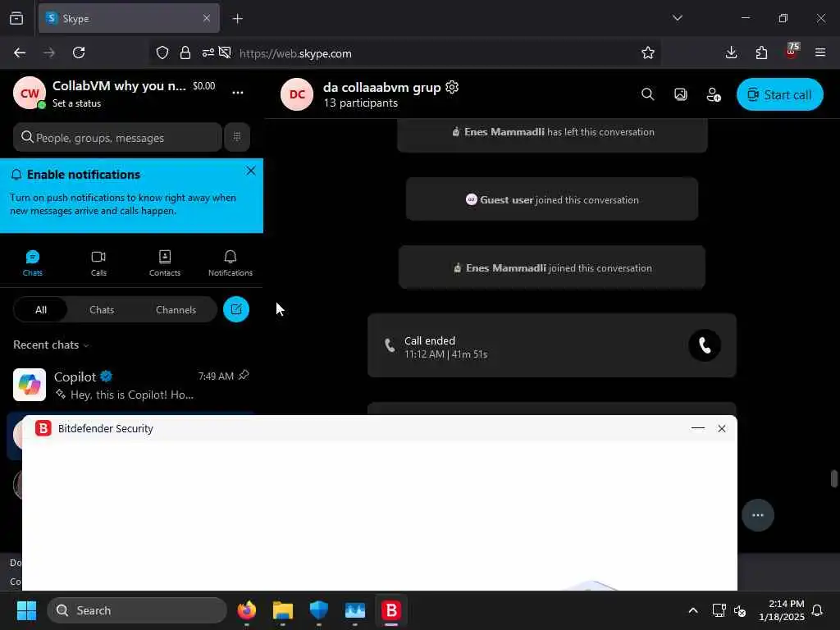Screen dimensions: 840x630
Task: Search within the conversation magnifier
Action: tap(648, 94)
